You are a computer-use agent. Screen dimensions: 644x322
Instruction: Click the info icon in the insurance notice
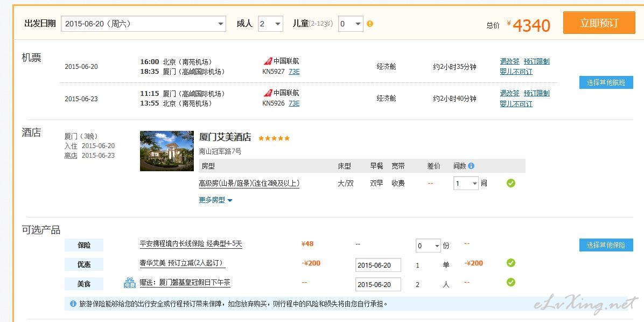[x=73, y=304]
